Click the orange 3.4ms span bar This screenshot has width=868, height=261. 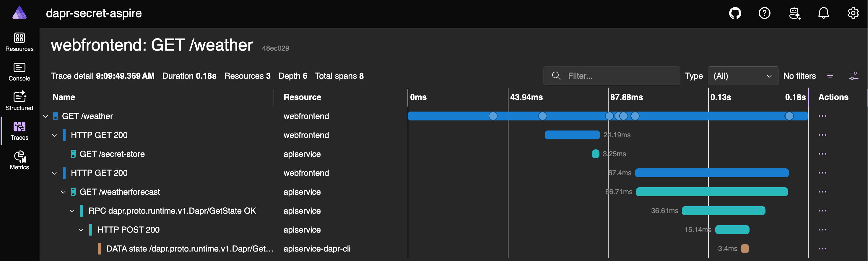(x=745, y=249)
